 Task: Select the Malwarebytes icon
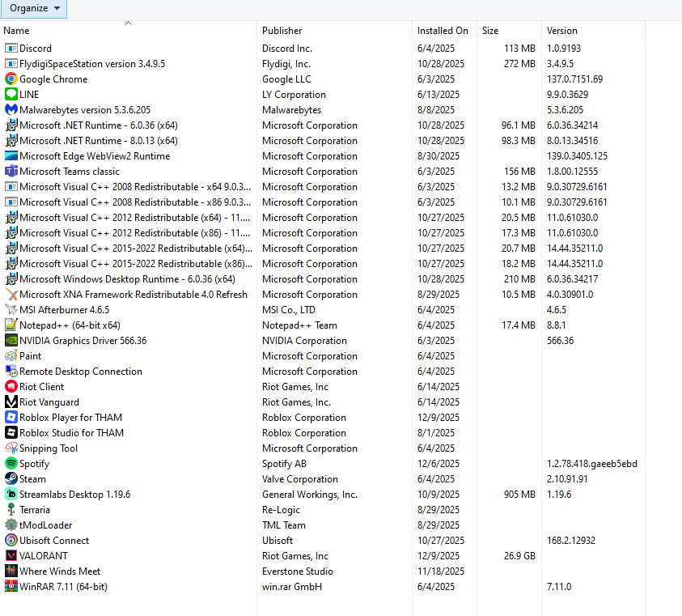[11, 110]
